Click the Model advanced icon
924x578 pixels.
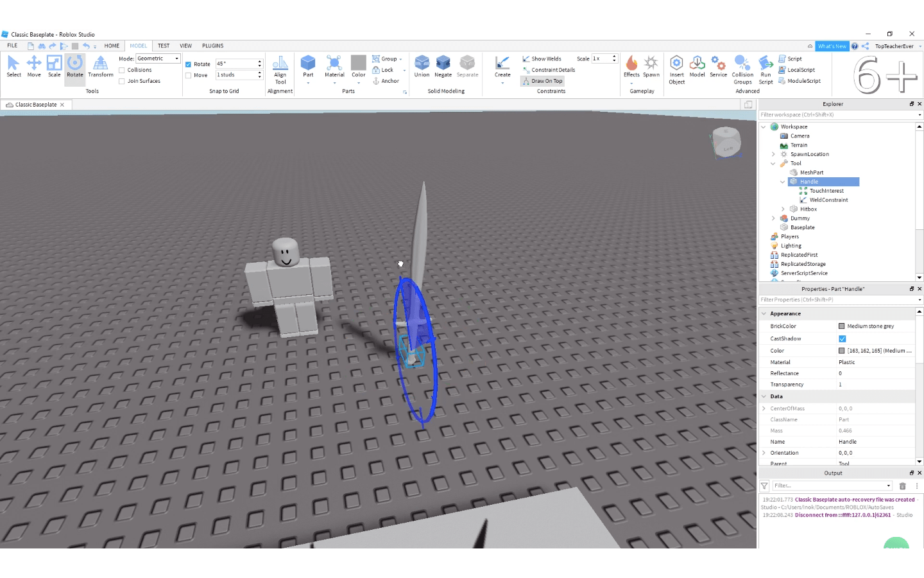coord(697,67)
